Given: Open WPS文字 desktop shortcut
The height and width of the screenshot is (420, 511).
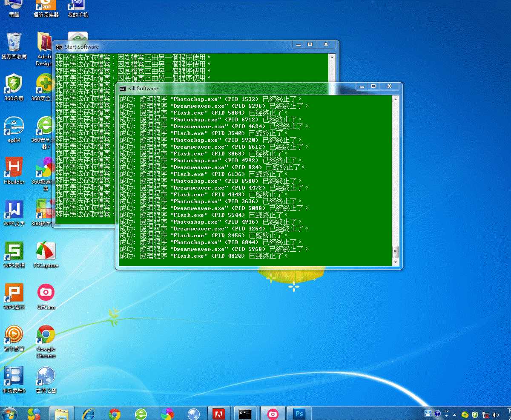Looking at the screenshot, I should click(x=14, y=212).
